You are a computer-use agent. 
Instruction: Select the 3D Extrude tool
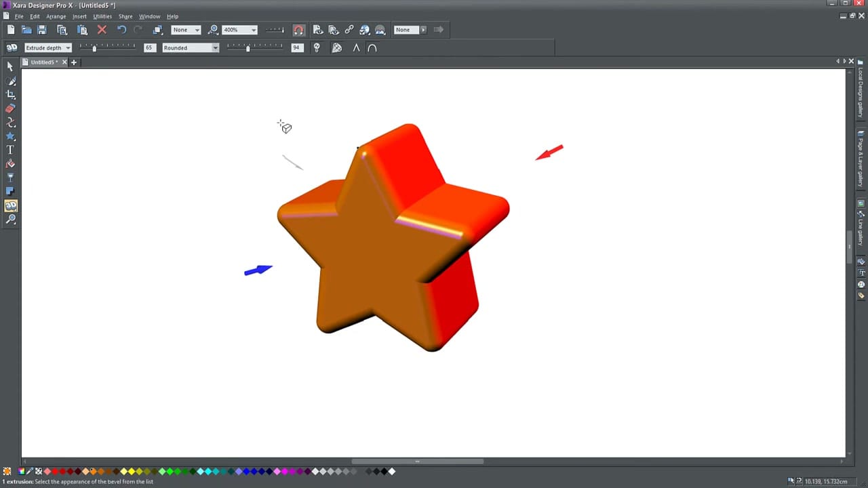(11, 205)
